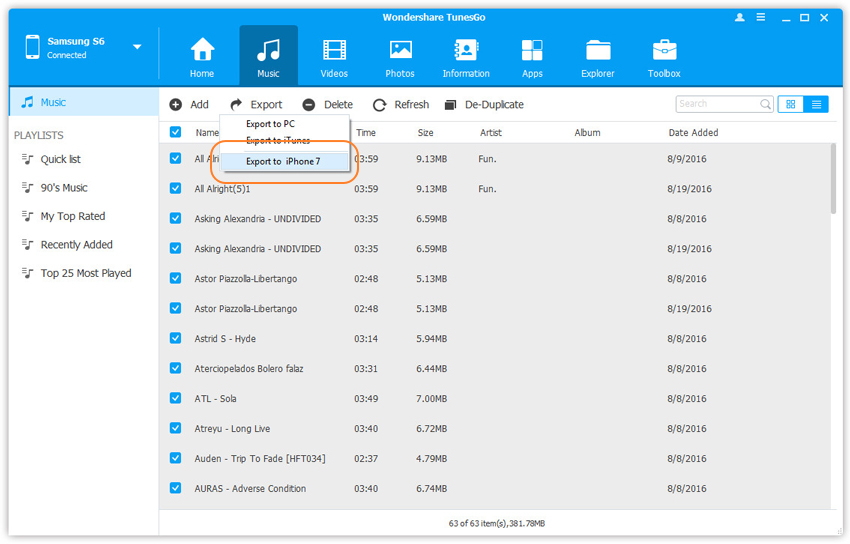Uncheck the select-all checkbox in header
This screenshot has height=544, width=850.
pos(176,132)
